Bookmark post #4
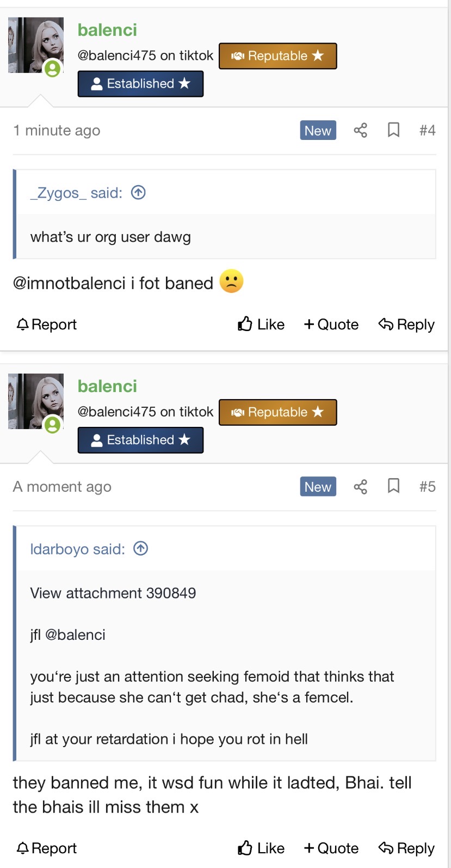 (393, 130)
